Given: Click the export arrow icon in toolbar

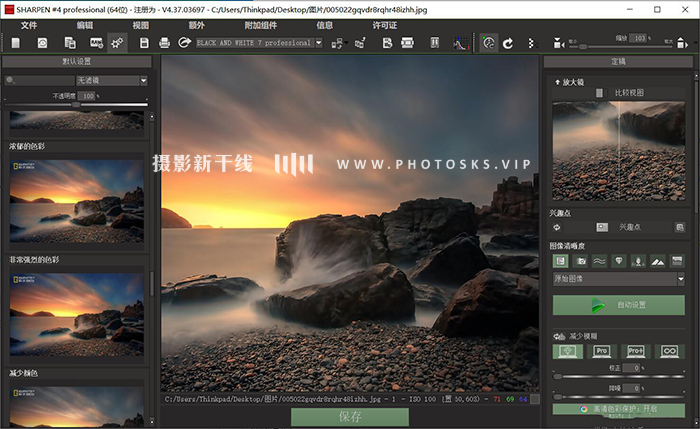Looking at the screenshot, I should click(x=184, y=43).
